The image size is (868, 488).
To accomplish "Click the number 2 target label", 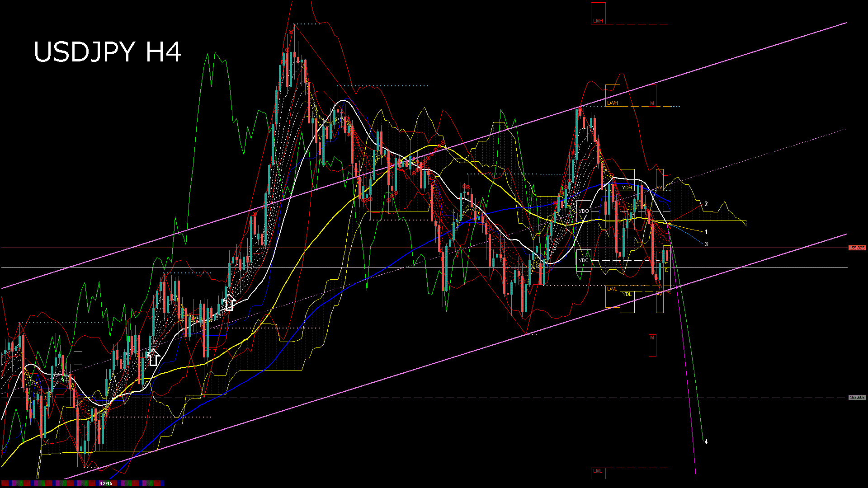I will click(x=707, y=204).
